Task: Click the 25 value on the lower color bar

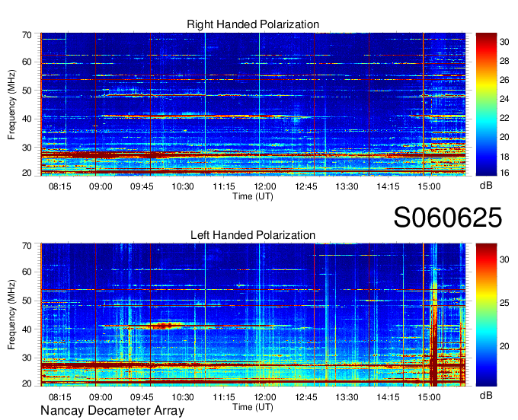Action: coord(504,303)
